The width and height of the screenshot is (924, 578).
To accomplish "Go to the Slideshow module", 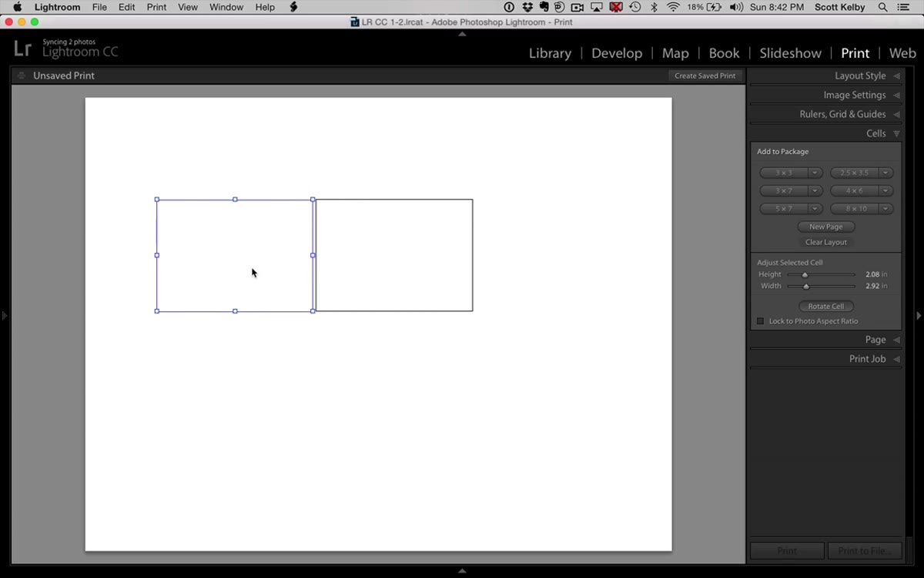I will point(790,53).
